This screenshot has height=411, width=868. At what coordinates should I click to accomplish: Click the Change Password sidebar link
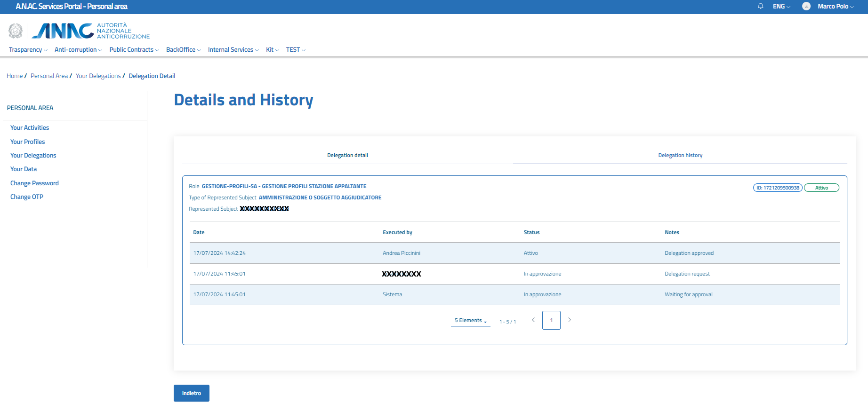[x=34, y=183]
